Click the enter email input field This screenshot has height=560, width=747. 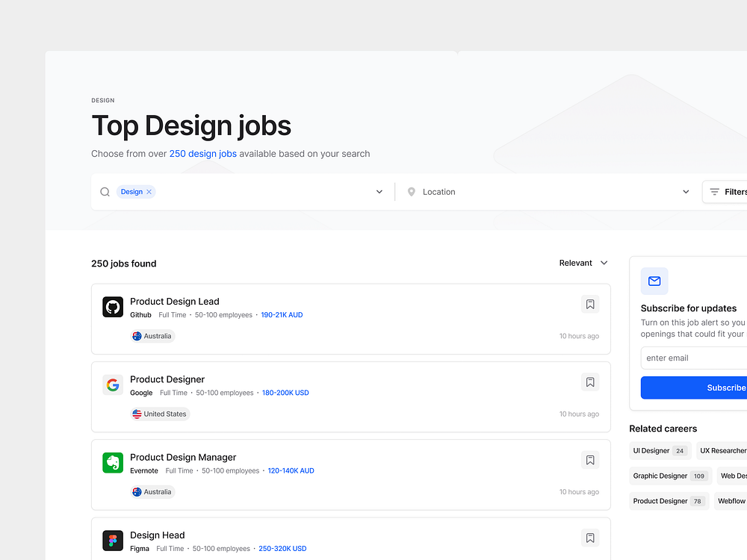click(695, 358)
